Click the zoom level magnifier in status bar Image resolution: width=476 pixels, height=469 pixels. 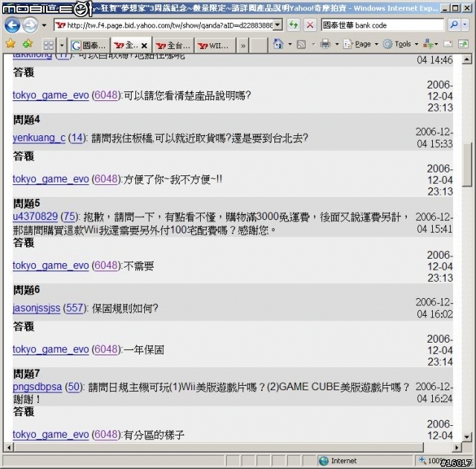[x=422, y=460]
